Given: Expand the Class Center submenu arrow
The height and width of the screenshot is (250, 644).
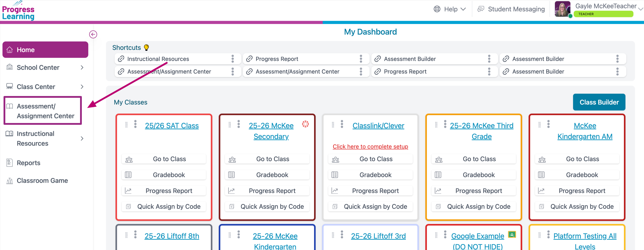Looking at the screenshot, I should [82, 87].
